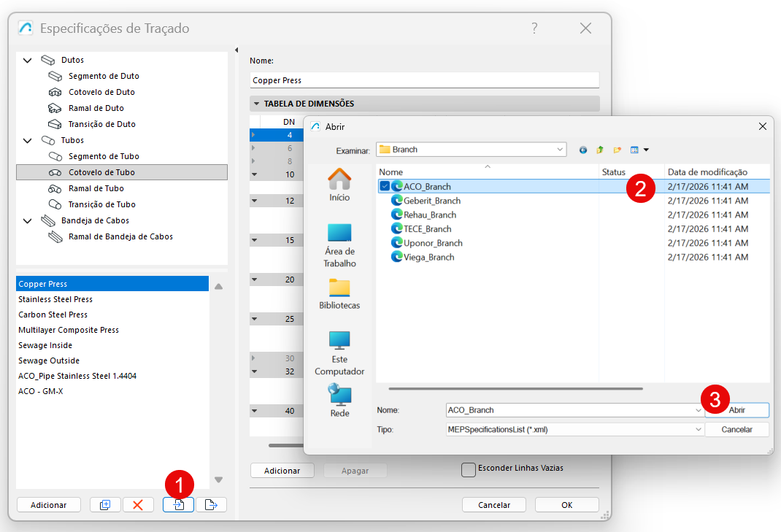Click the TECE_Branch file icon
781x532 pixels.
tap(396, 228)
